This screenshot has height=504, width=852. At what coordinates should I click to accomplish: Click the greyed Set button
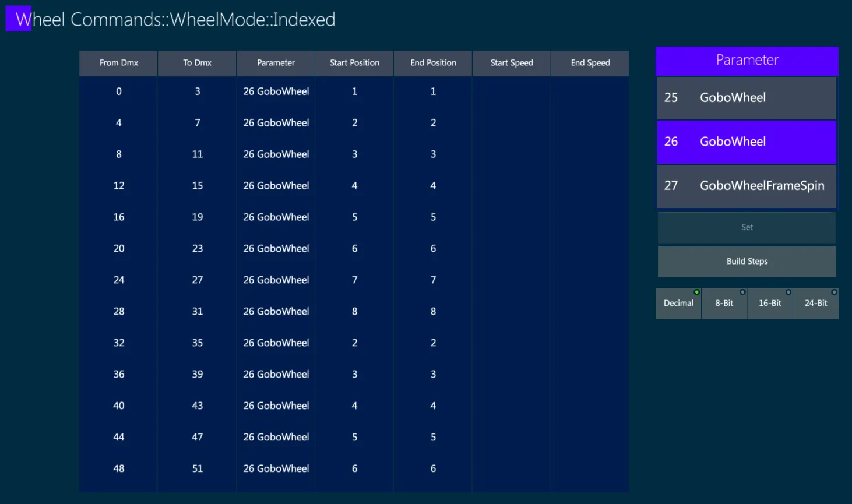(x=747, y=227)
